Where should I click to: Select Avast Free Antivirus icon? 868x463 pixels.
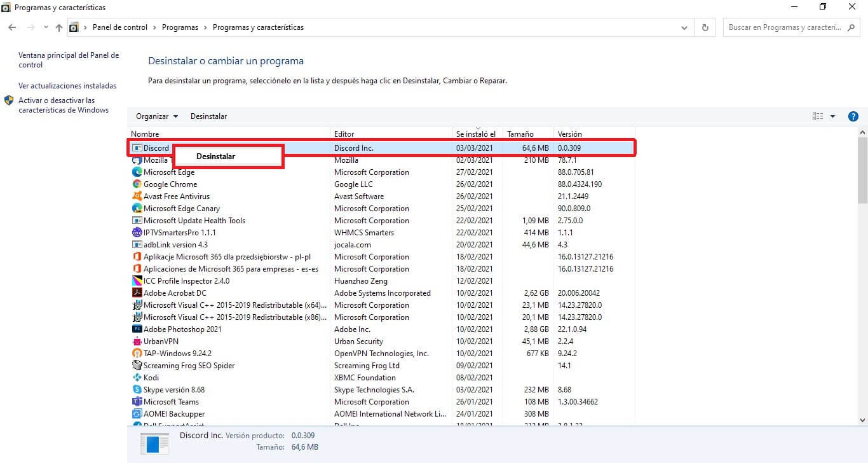pos(137,197)
